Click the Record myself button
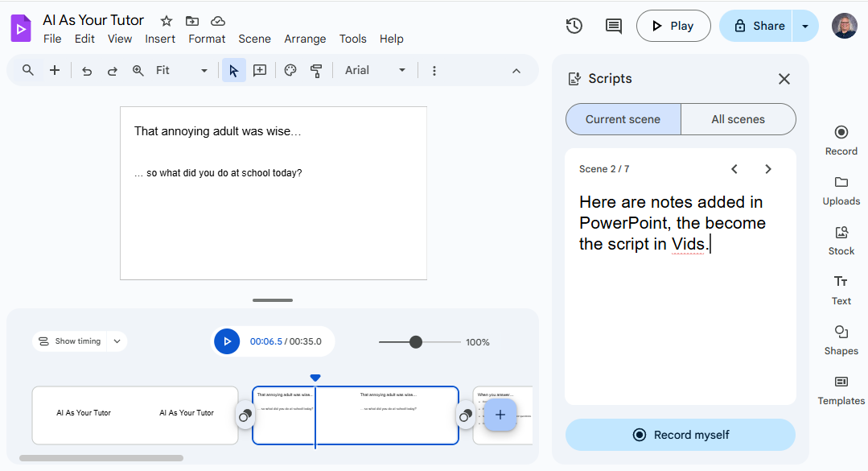868x471 pixels. [681, 435]
